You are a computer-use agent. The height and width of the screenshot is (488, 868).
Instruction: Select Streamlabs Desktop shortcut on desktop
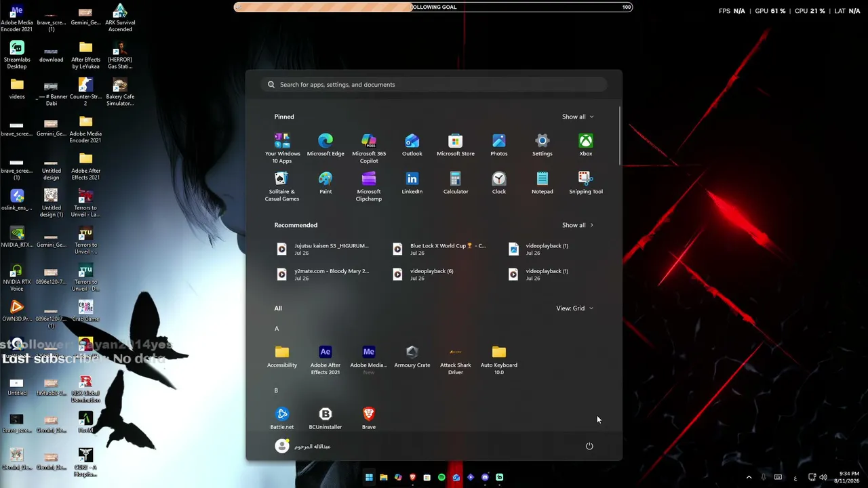coord(17,55)
